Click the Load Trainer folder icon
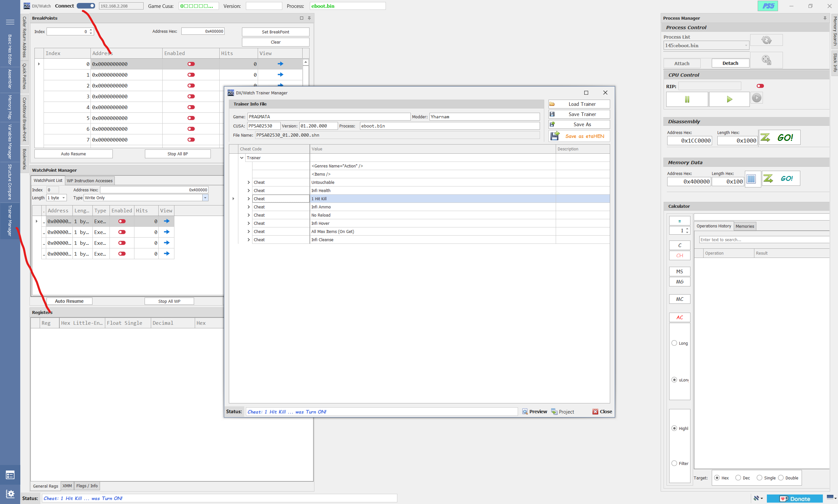This screenshot has height=504, width=838. (552, 104)
